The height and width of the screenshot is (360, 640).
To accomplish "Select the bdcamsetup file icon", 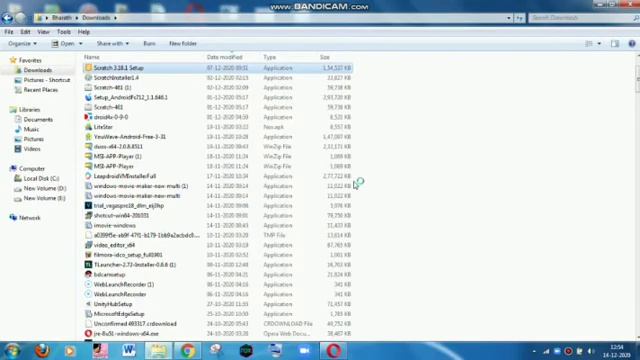I will (x=88, y=274).
